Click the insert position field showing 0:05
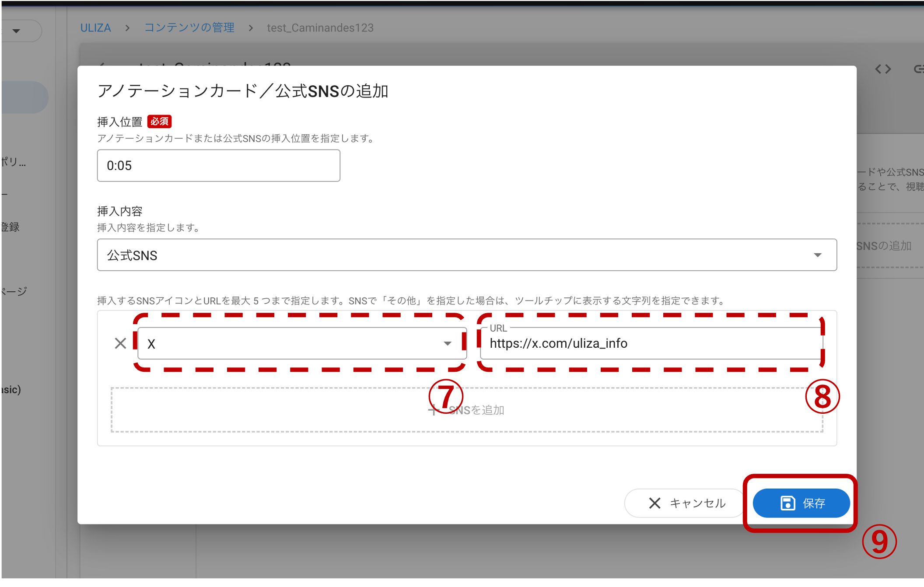Image resolution: width=924 pixels, height=587 pixels. point(218,166)
